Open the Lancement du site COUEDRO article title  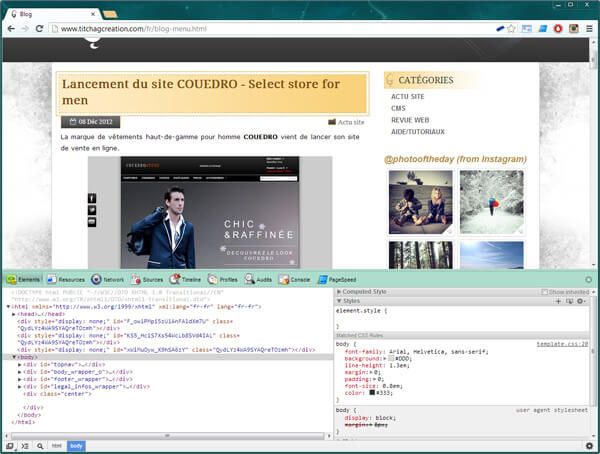tap(201, 92)
